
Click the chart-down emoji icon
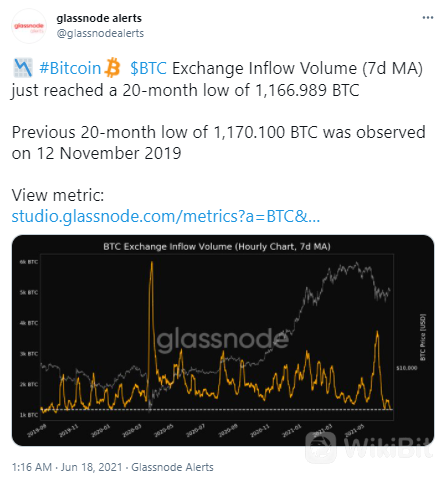pyautogui.click(x=23, y=68)
